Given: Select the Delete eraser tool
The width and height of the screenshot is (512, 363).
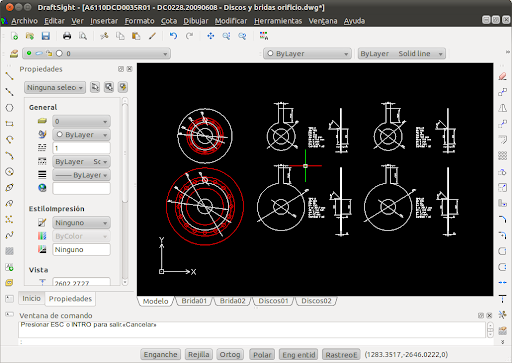Looking at the screenshot, I should coord(503,76).
